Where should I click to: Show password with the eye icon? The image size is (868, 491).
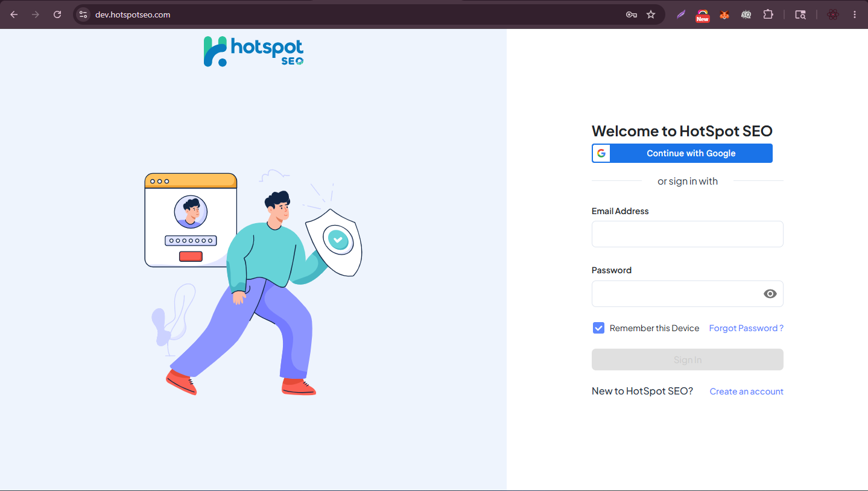770,294
